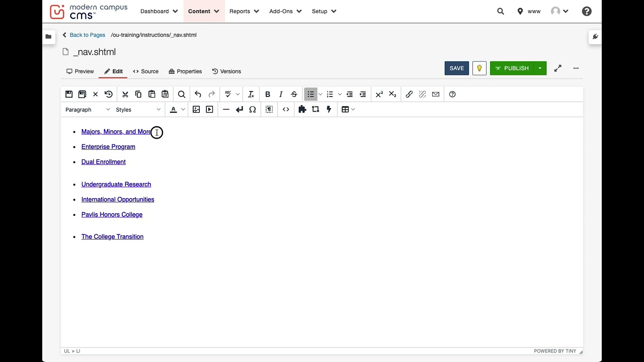Open the Content menu
Image resolution: width=644 pixels, height=362 pixels.
click(204, 11)
